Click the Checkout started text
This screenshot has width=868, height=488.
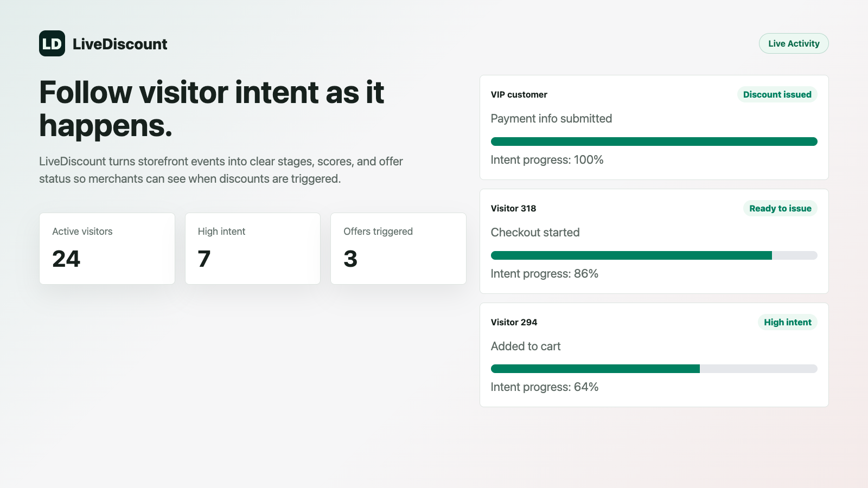pos(535,233)
